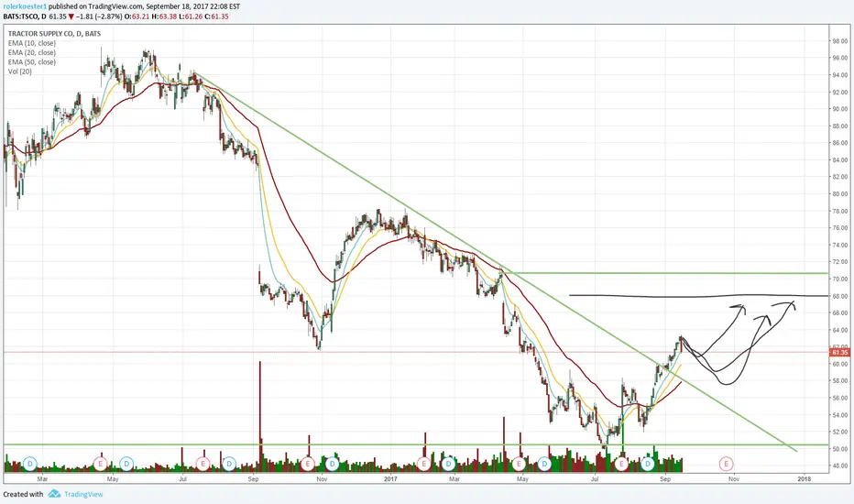Click the 68.00 price axis label
This screenshot has width=854, height=504.
click(x=839, y=296)
